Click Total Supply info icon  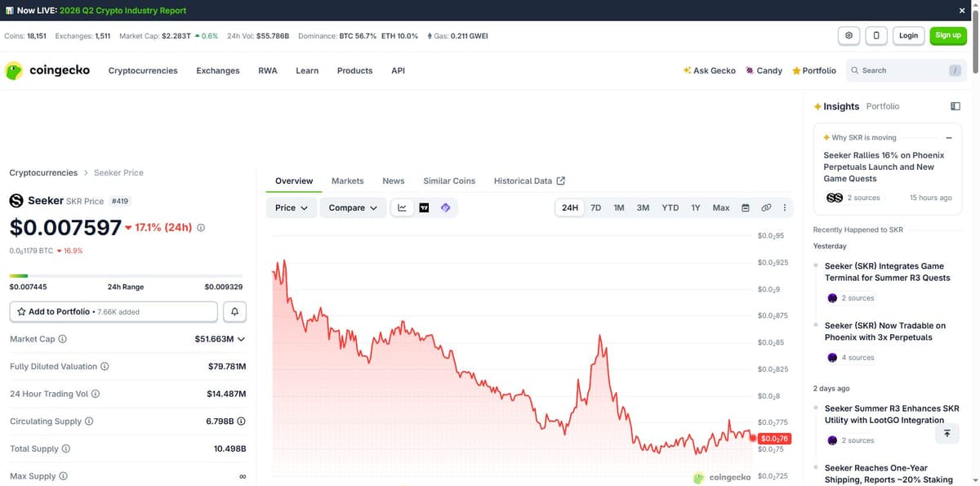[x=66, y=448]
